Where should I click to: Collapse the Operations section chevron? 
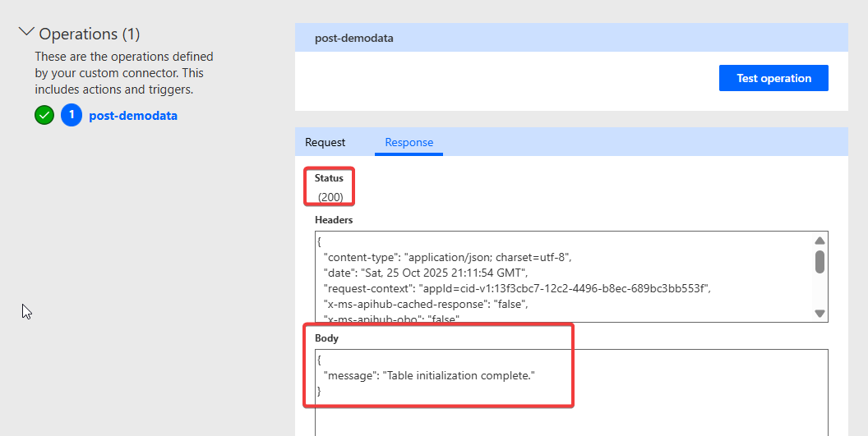26,33
